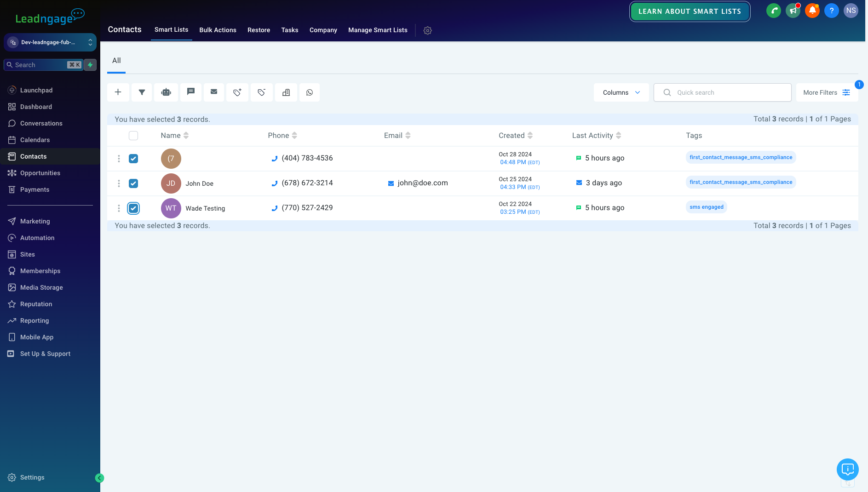
Task: Open the Restore tab
Action: pyautogui.click(x=259, y=30)
